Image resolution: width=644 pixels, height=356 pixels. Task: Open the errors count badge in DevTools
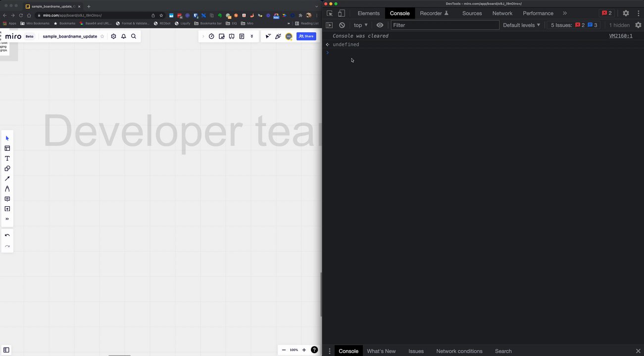(x=607, y=13)
